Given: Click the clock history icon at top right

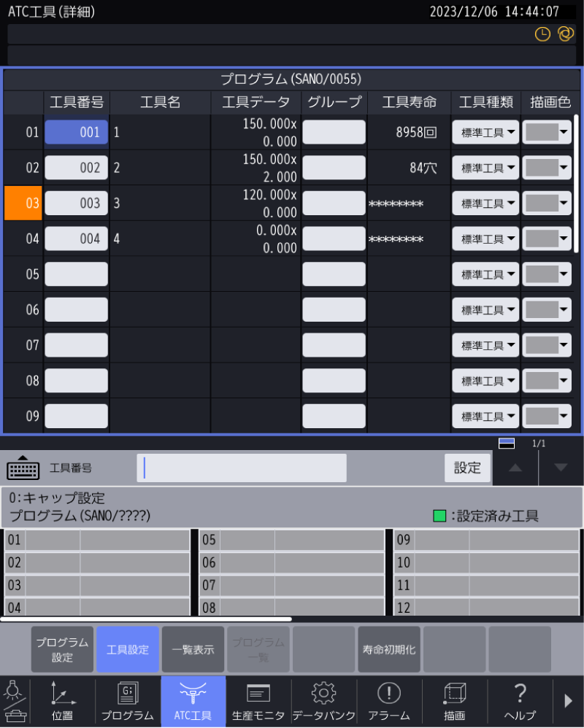Looking at the screenshot, I should (x=542, y=34).
